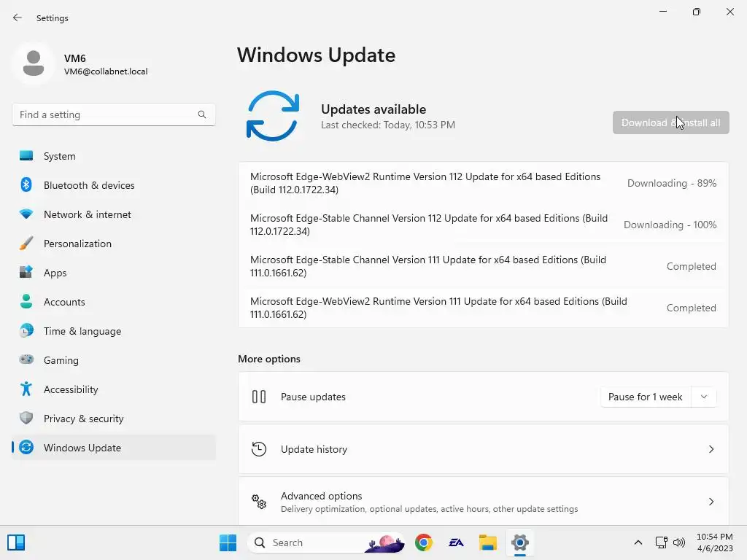747x560 pixels.
Task: Click the taskbar clock showing 10:54 PM
Action: [715, 542]
